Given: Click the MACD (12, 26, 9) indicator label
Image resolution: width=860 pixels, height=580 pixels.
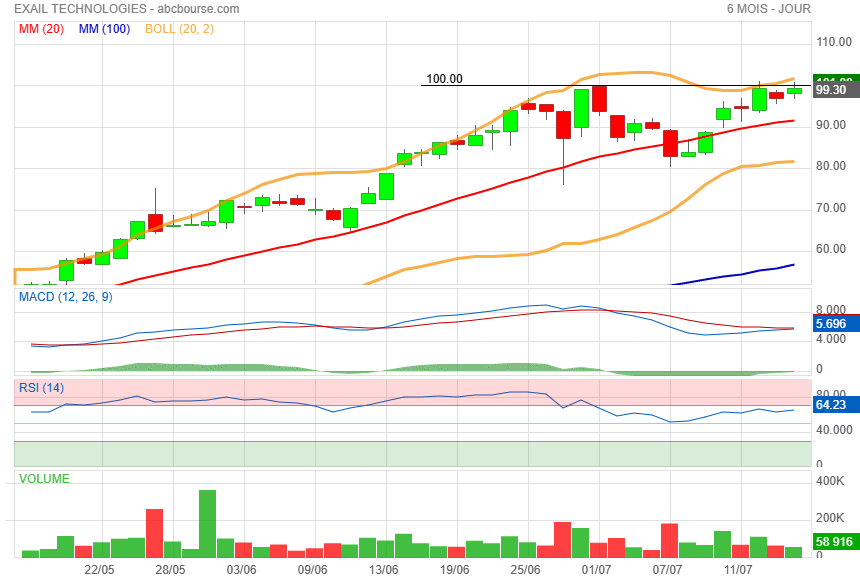Looking at the screenshot, I should click(x=66, y=297).
